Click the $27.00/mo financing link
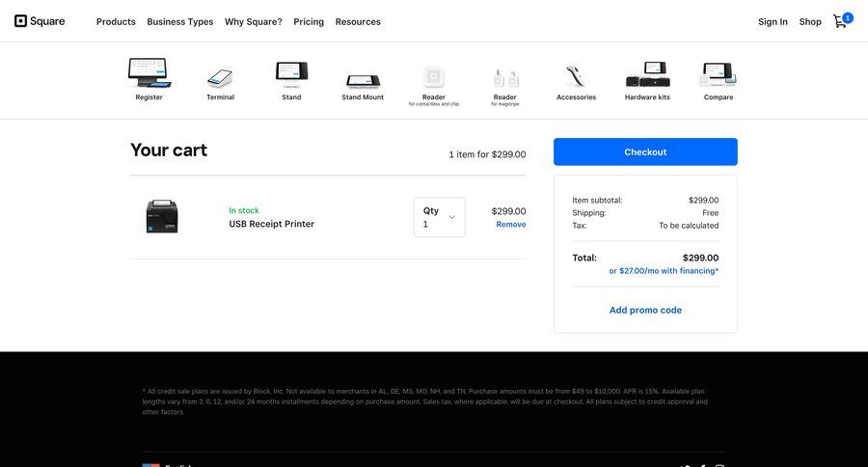Viewport: 868px width, 467px height. (x=664, y=271)
